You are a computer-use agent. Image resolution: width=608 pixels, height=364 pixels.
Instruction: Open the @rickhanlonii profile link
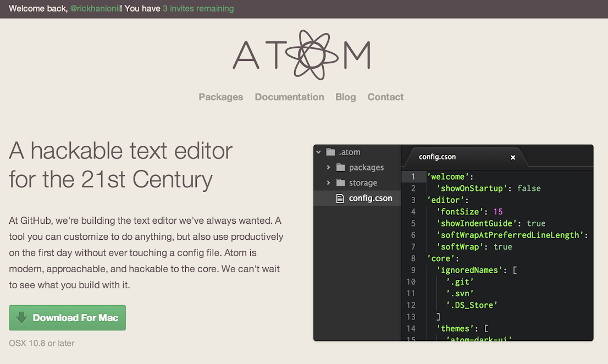pyautogui.click(x=95, y=9)
